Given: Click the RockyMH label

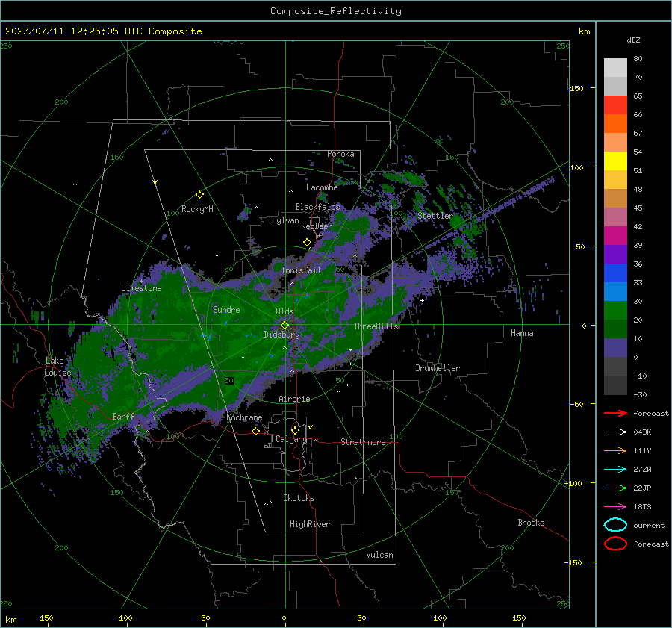Looking at the screenshot, I should coord(197,209).
